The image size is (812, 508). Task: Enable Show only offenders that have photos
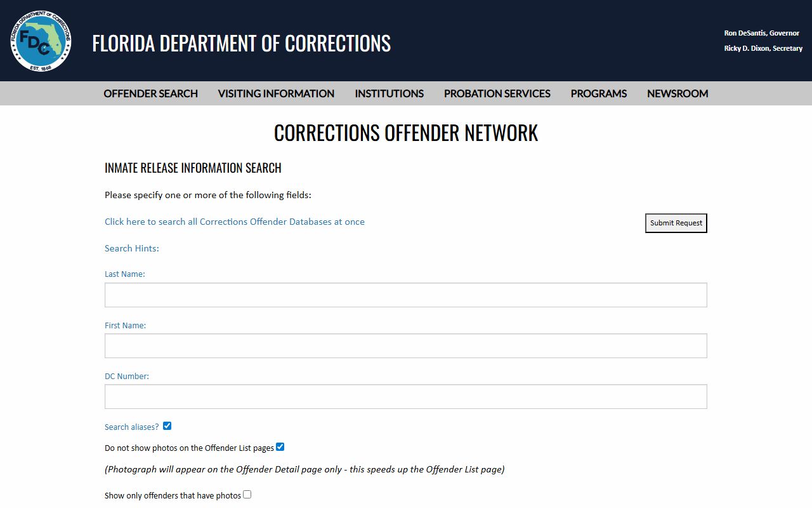pyautogui.click(x=247, y=495)
